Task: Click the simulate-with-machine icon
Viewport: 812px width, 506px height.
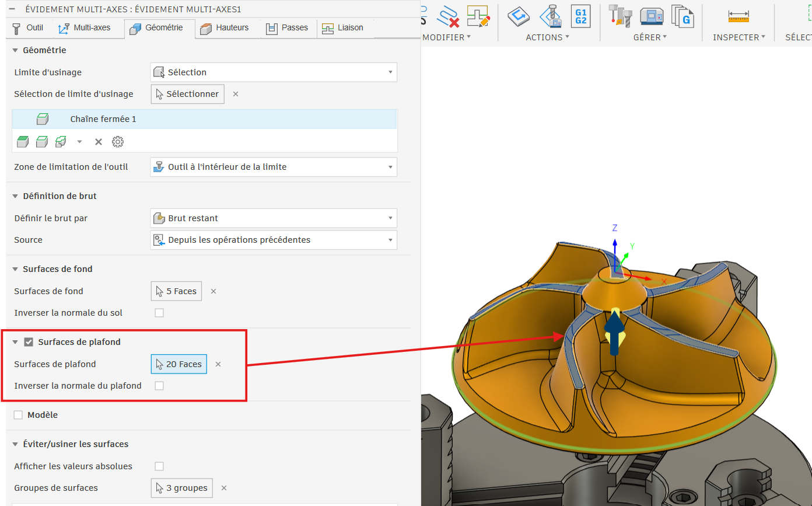Action: click(550, 16)
